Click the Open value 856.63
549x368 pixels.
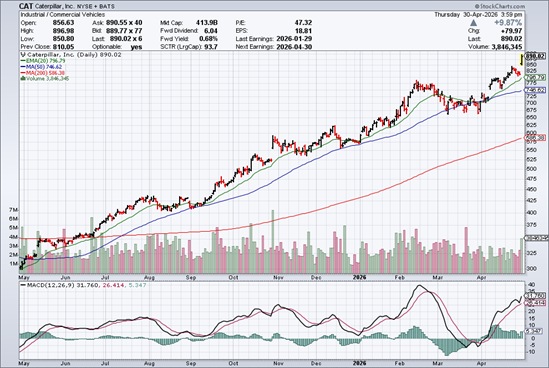click(63, 23)
